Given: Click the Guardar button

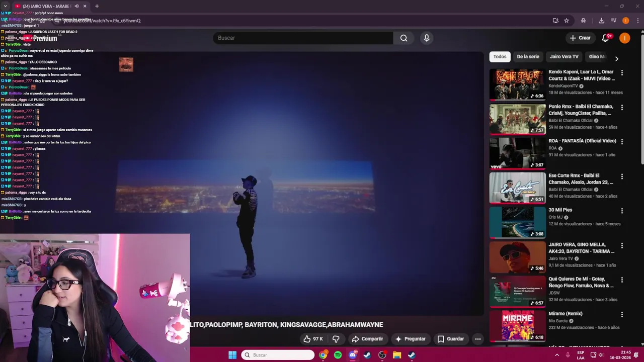Looking at the screenshot, I should pos(451,339).
